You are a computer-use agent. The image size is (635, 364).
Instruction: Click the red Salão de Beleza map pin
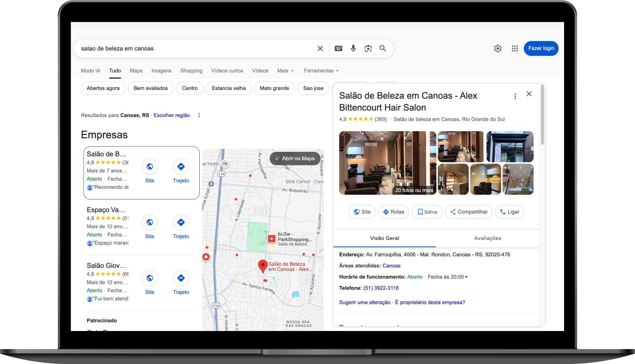click(x=263, y=266)
